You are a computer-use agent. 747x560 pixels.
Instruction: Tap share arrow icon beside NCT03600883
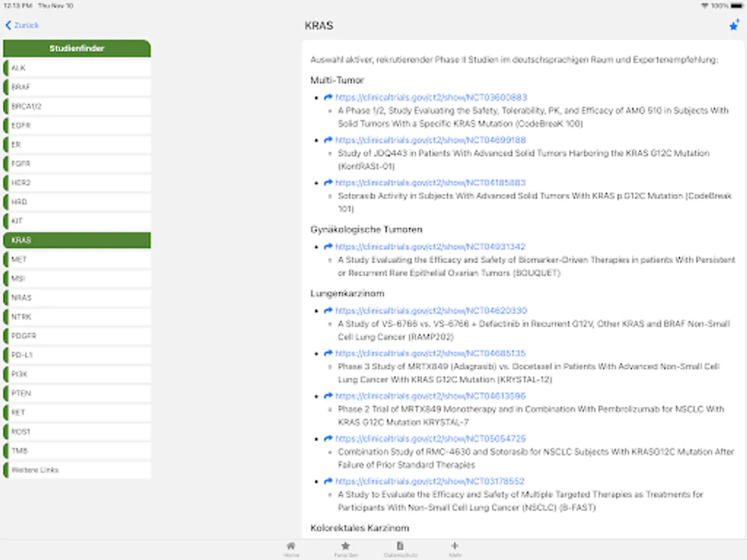click(328, 98)
